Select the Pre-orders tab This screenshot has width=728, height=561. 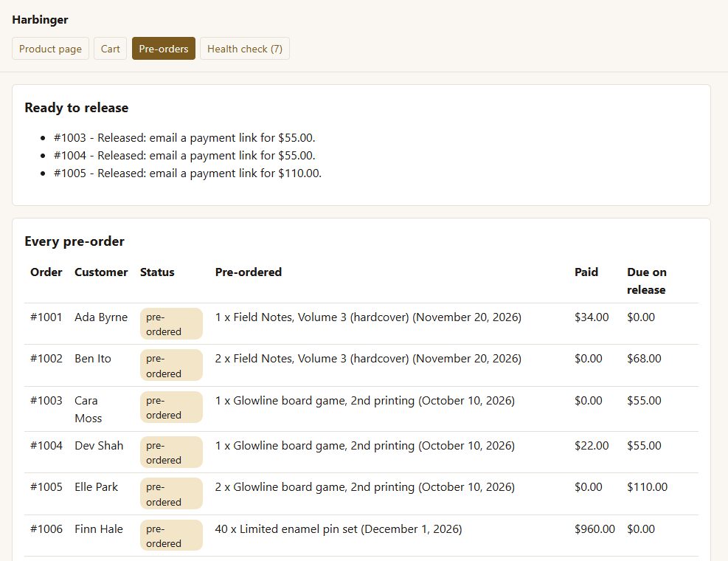pos(164,49)
